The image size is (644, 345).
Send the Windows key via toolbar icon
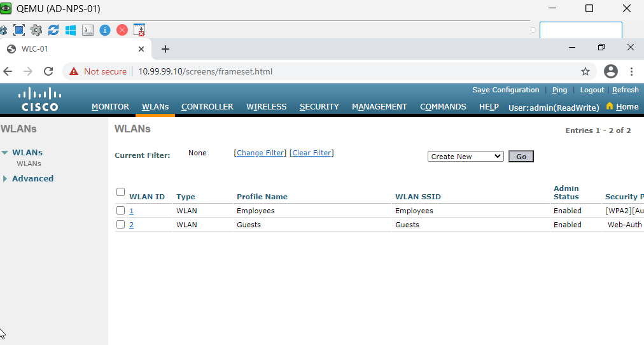coord(71,30)
